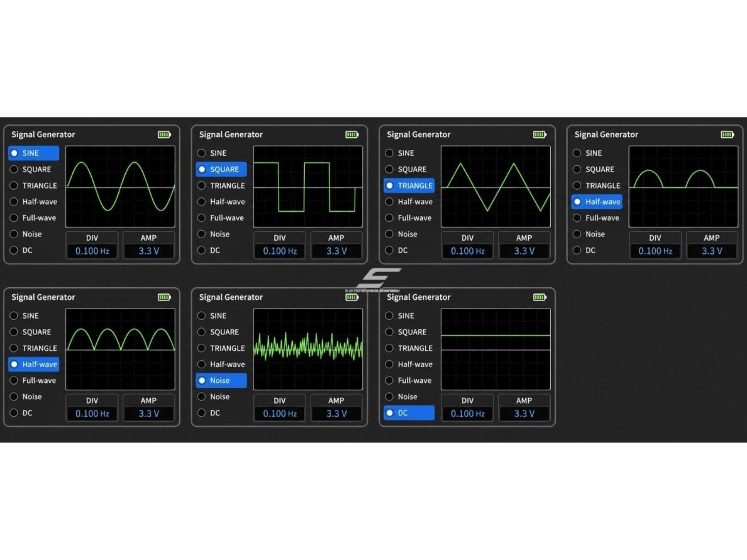Click the AMP voltage field in the gapped-humps panel
Image resolution: width=747 pixels, height=560 pixels.
point(712,251)
